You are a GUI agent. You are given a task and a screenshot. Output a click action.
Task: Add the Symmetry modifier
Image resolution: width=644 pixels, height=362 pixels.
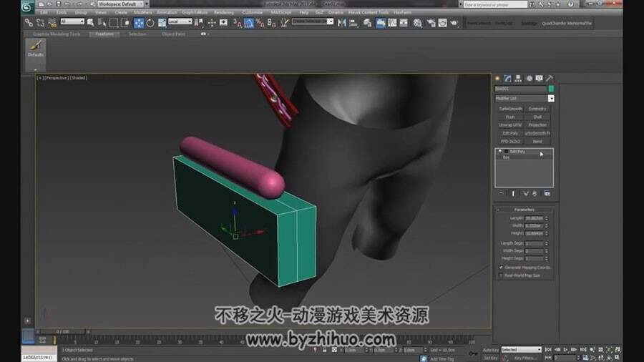click(537, 109)
